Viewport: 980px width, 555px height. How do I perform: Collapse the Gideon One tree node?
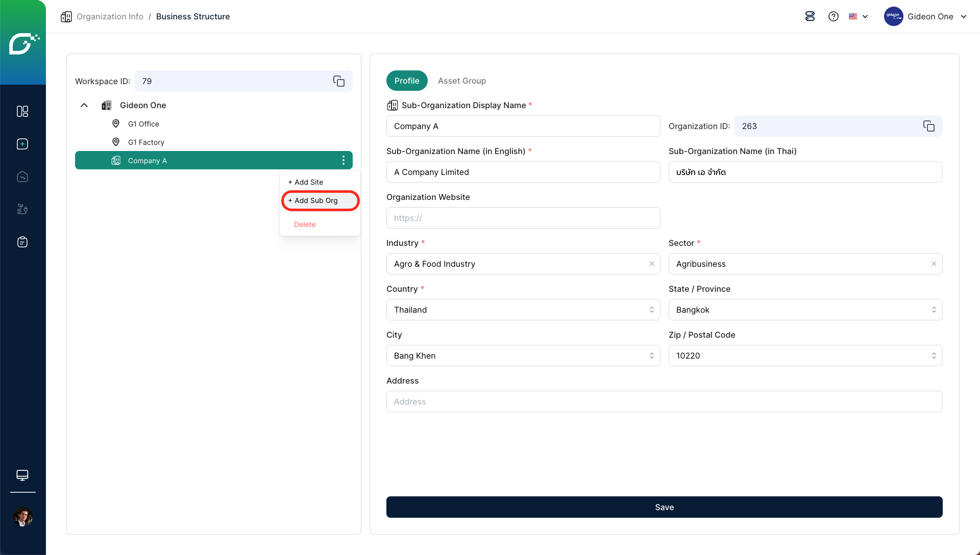point(84,105)
